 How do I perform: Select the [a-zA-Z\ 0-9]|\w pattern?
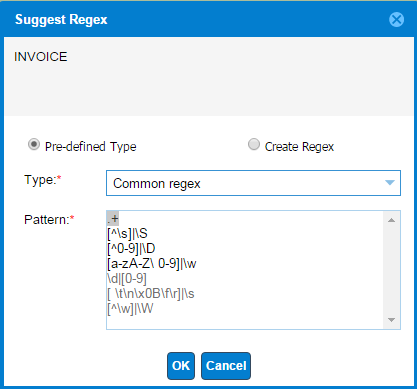(152, 264)
